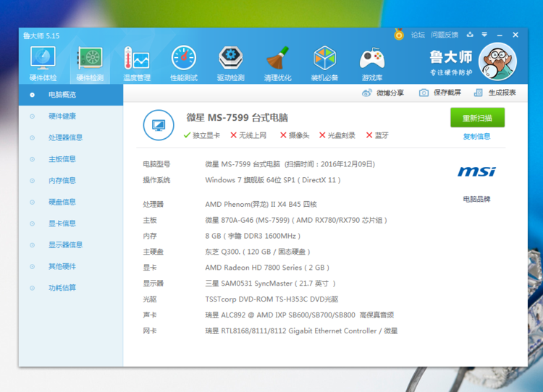Click 摄像头 feature indicator
Image resolution: width=543 pixels, height=392 pixels.
click(295, 135)
